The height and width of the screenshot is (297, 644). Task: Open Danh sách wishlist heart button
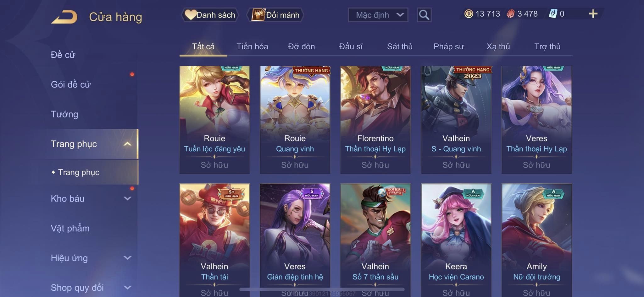pyautogui.click(x=210, y=15)
